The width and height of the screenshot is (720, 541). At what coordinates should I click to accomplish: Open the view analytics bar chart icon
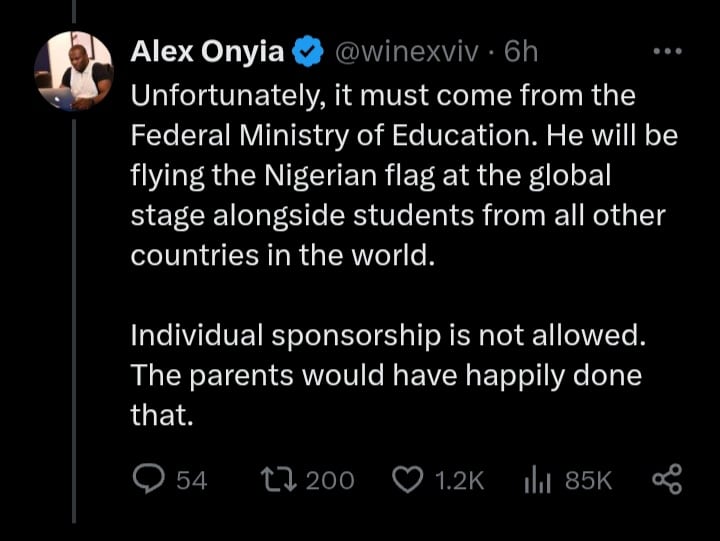[537, 480]
